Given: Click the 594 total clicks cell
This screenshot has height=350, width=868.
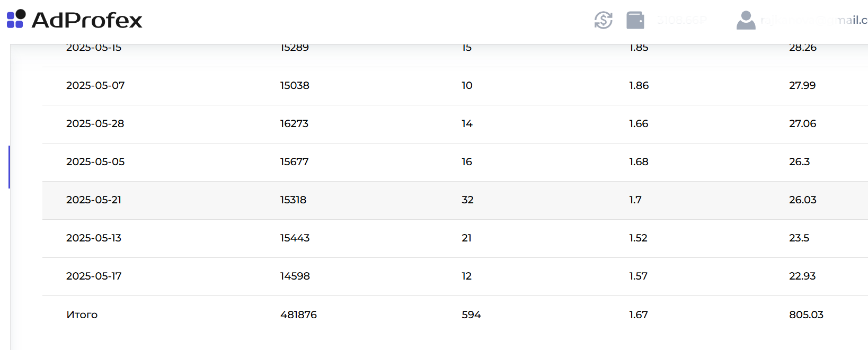Looking at the screenshot, I should 471,315.
